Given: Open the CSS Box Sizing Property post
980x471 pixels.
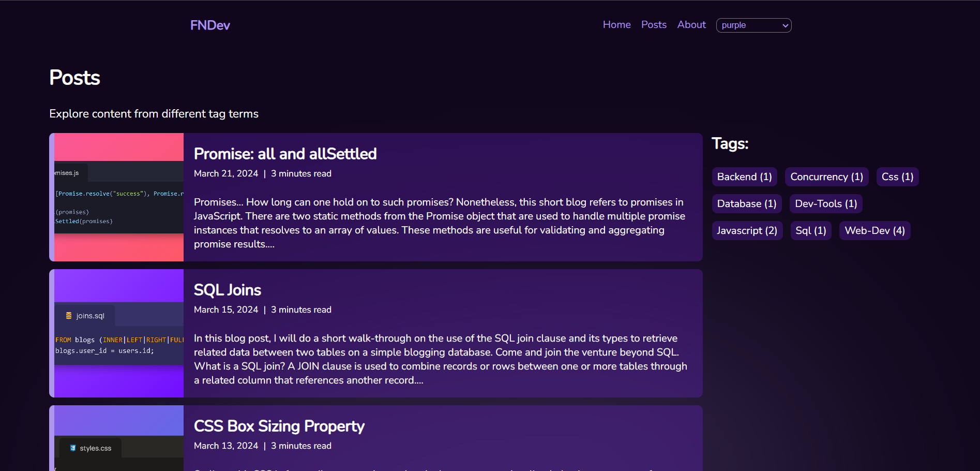Looking at the screenshot, I should click(279, 426).
